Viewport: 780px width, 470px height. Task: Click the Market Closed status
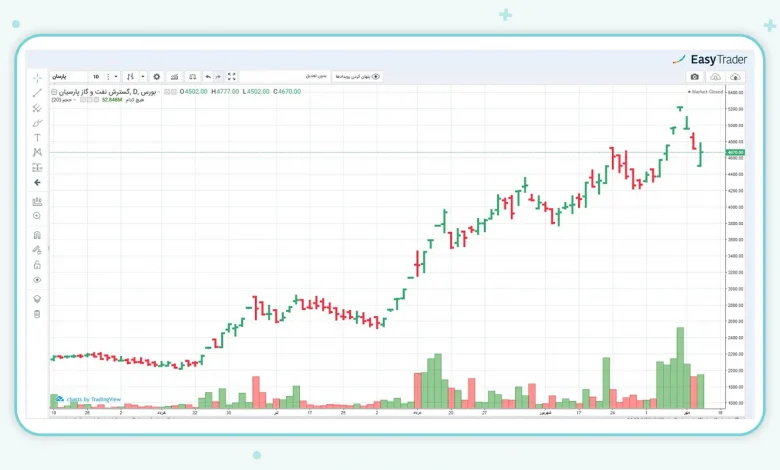click(705, 92)
